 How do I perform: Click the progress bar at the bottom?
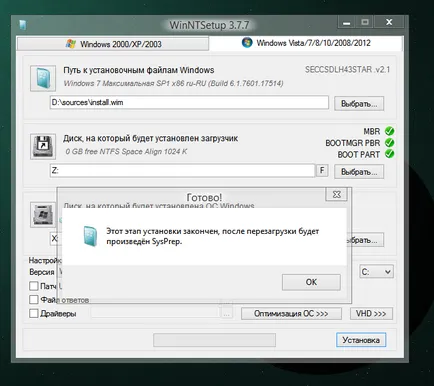click(x=214, y=340)
